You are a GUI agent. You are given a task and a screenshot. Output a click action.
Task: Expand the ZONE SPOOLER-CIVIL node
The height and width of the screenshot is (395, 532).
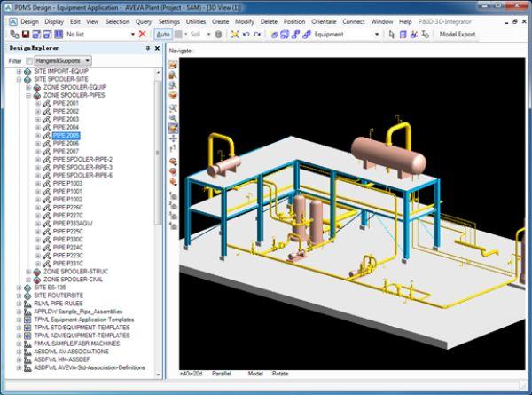click(x=28, y=280)
